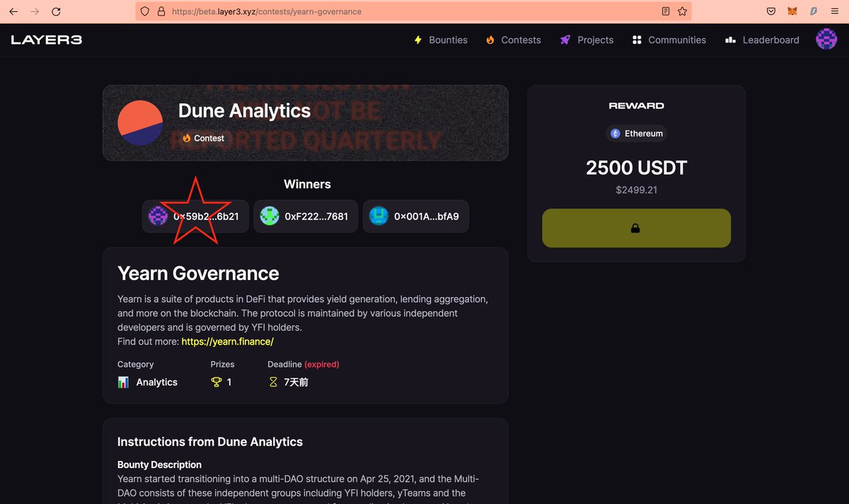Select winner 0xF222...7681

[306, 216]
